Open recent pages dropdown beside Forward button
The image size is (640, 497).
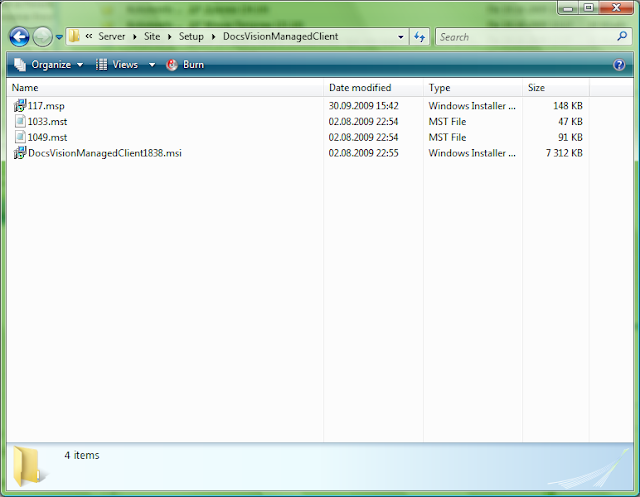click(59, 37)
